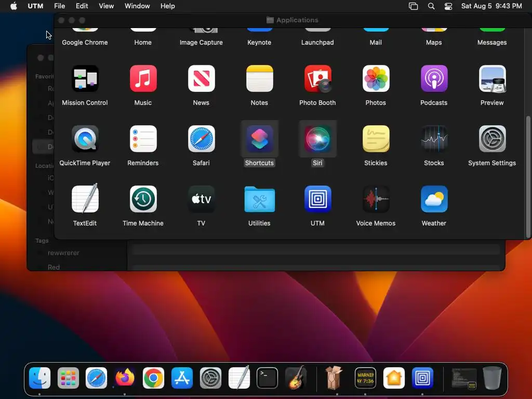Open the Help menu
This screenshot has width=532, height=399.
pyautogui.click(x=168, y=6)
